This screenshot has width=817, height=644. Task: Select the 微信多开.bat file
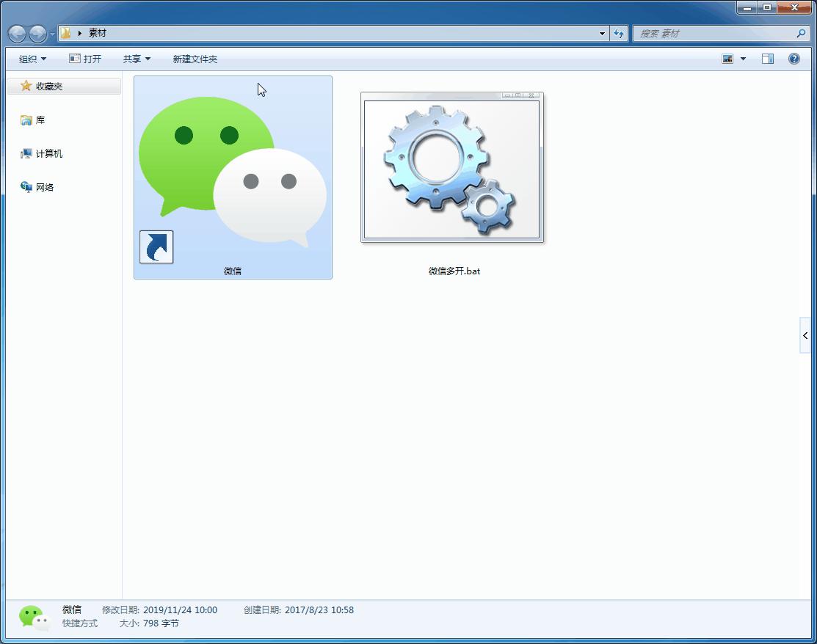pos(453,183)
